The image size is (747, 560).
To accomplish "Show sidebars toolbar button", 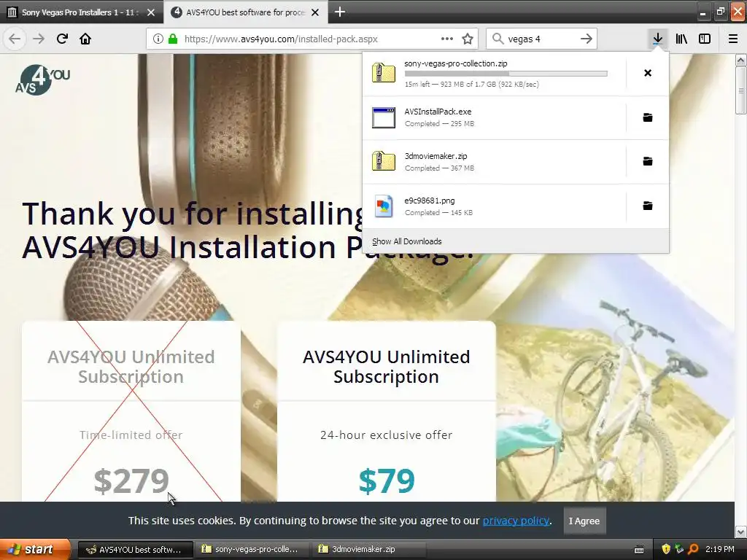I will 705,39.
